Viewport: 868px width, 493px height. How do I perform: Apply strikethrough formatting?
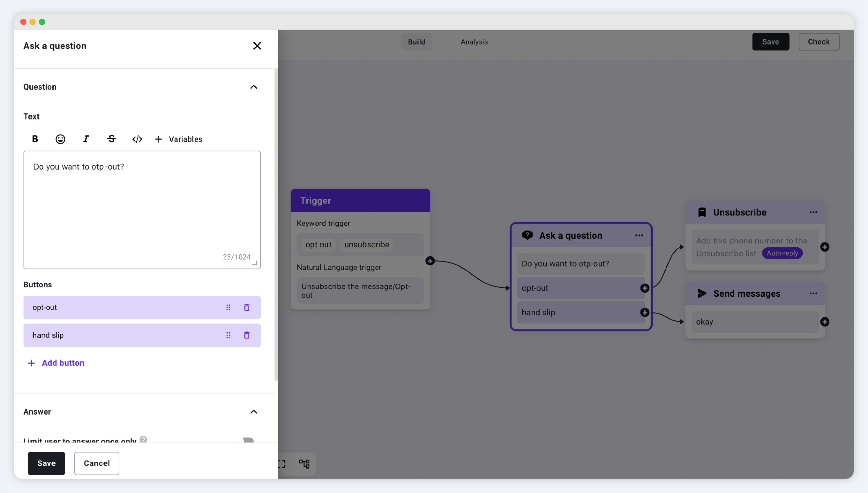click(111, 139)
